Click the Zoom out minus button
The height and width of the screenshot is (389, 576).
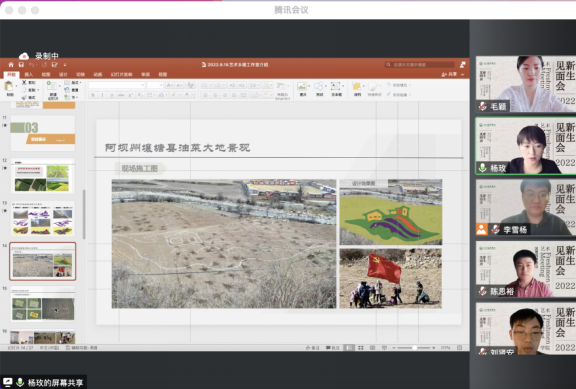tap(393, 347)
